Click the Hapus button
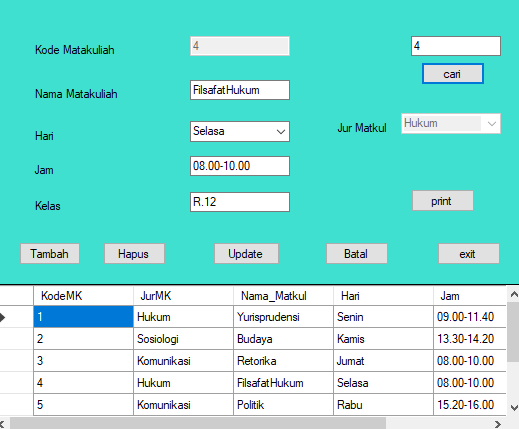Screen dimensions: 519x429 click(134, 254)
